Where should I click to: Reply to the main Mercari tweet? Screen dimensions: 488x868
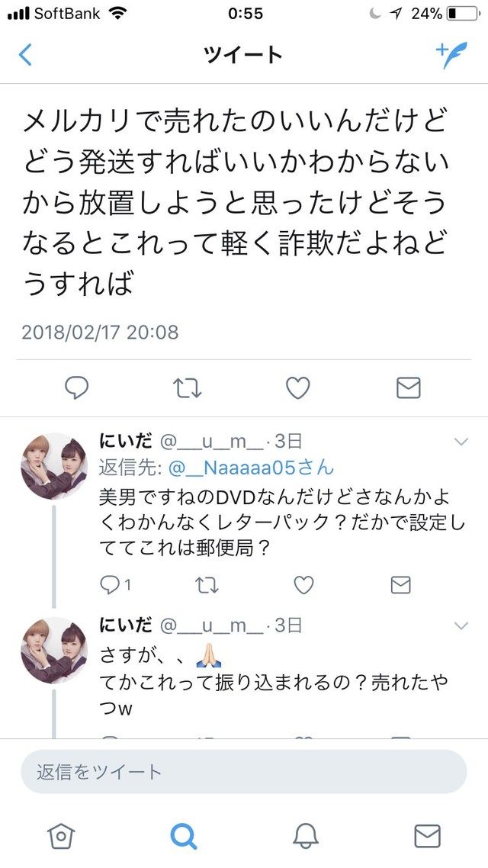76,388
